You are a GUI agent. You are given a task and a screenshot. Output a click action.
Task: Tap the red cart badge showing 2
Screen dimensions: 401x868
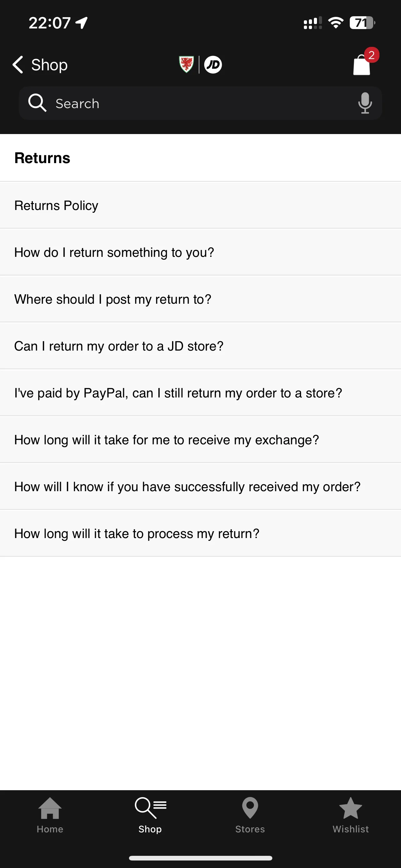[x=371, y=55]
